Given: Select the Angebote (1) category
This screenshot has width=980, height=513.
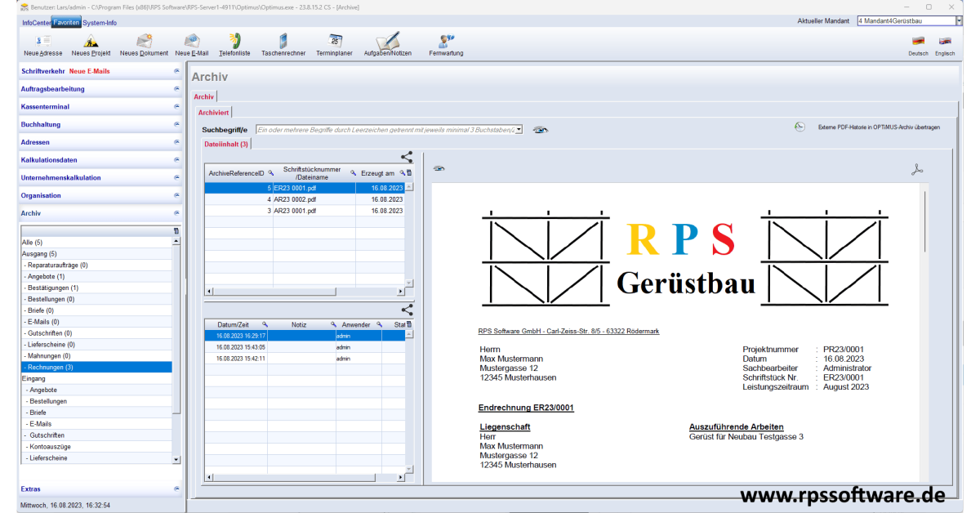Looking at the screenshot, I should (96, 277).
